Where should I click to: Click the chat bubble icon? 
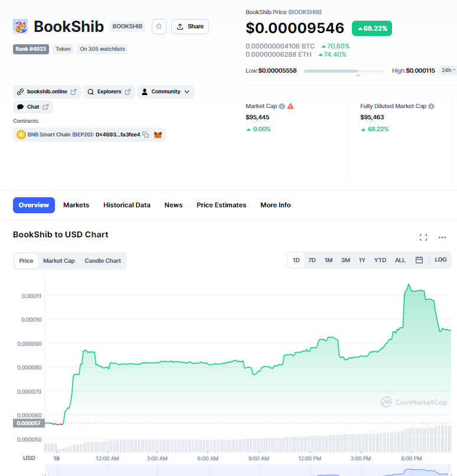[20, 107]
